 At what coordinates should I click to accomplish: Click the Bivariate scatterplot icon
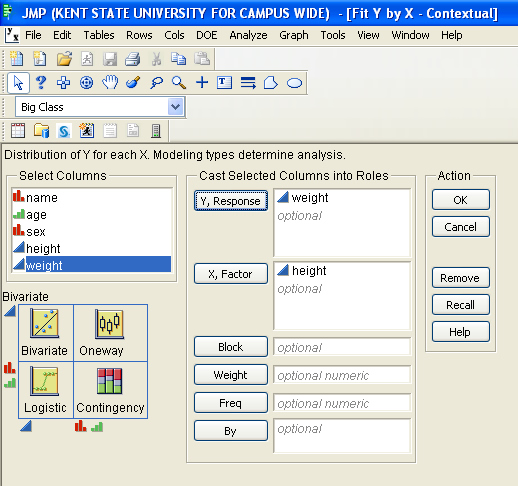(44, 323)
